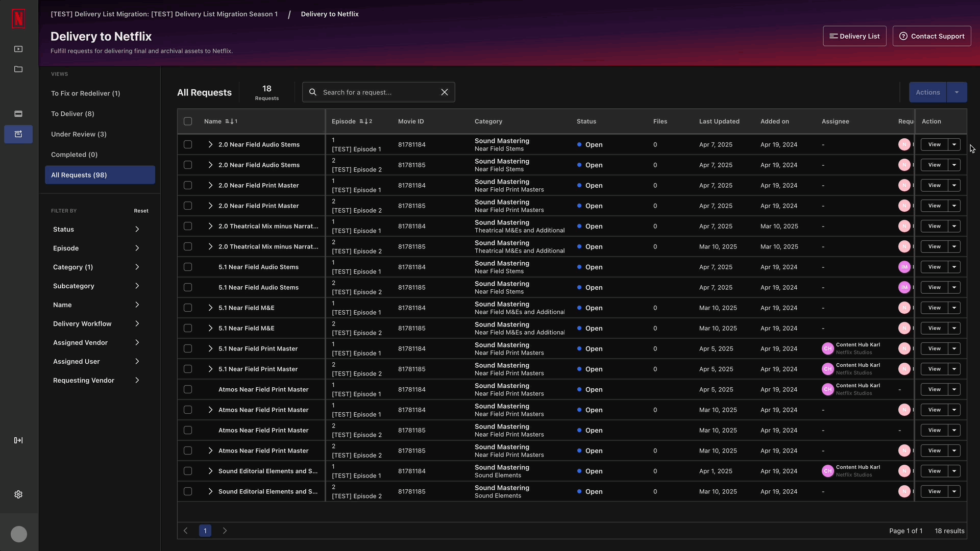
Task: Expand 5.1 Near Field M&E Episode 2 row
Action: pos(210,328)
